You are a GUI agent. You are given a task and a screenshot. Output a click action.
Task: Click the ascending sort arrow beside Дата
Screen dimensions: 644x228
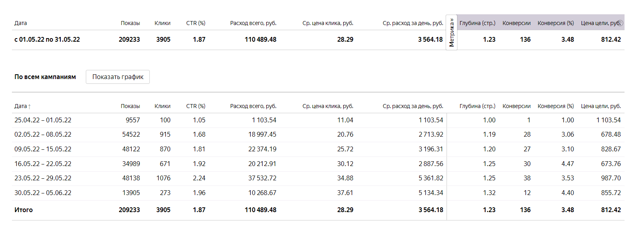29,106
